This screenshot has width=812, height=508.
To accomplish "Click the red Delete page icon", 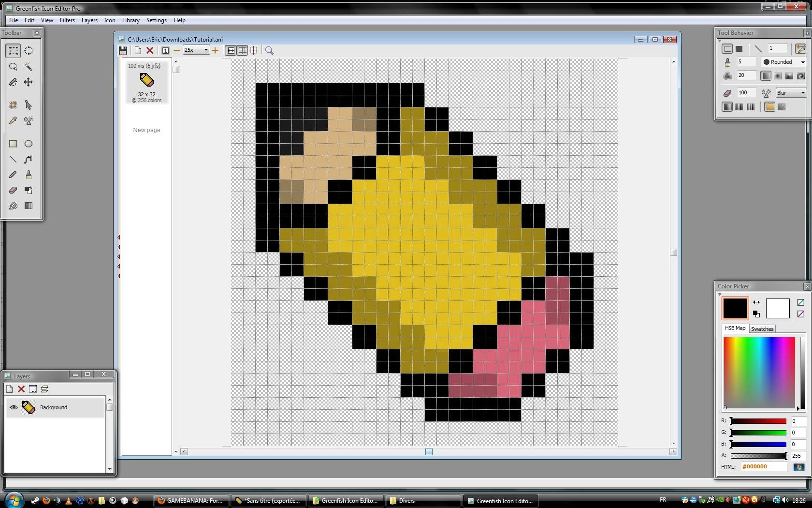I will tap(150, 50).
